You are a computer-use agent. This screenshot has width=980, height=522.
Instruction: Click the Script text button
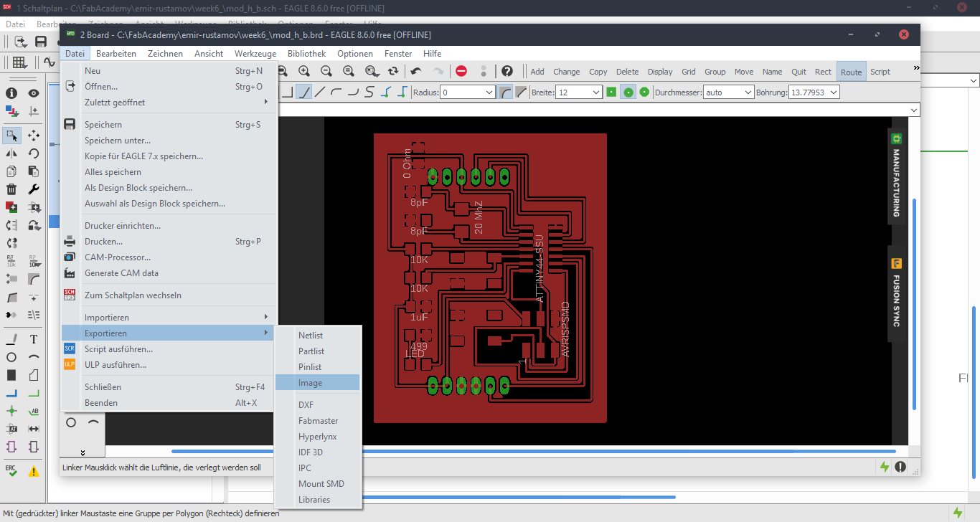point(880,72)
